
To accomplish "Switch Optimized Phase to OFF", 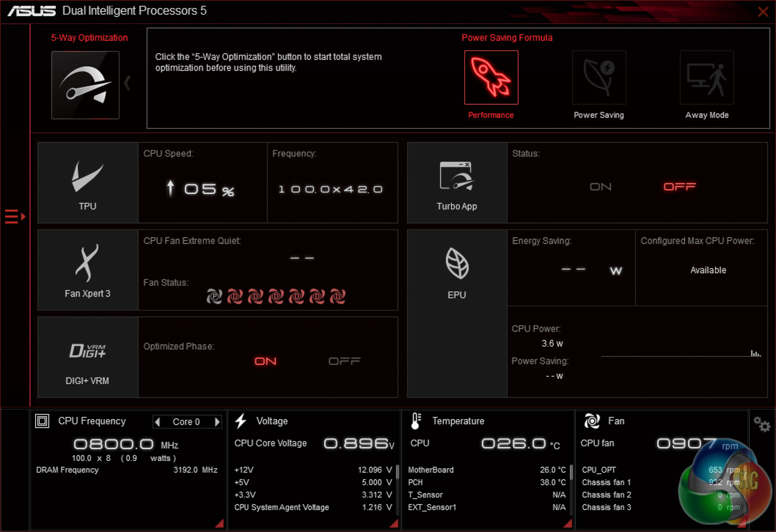I will (344, 361).
